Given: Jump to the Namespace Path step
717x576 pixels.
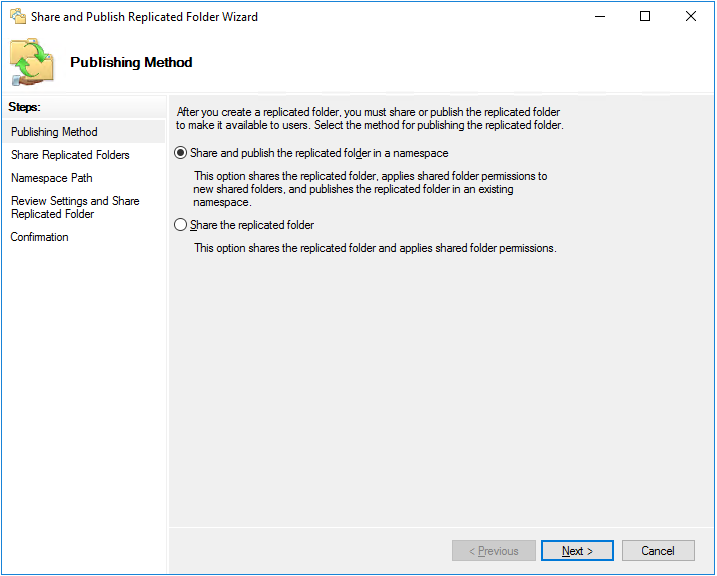Looking at the screenshot, I should (51, 178).
